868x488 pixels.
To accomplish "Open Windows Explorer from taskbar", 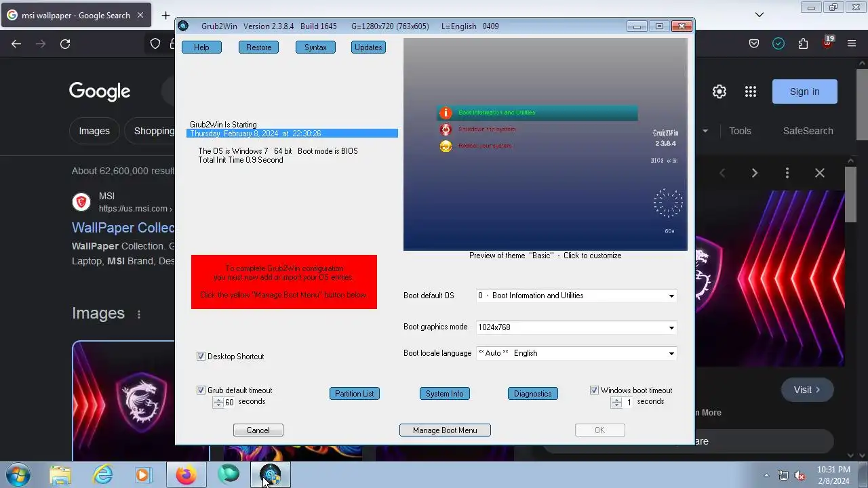I will pyautogui.click(x=60, y=474).
